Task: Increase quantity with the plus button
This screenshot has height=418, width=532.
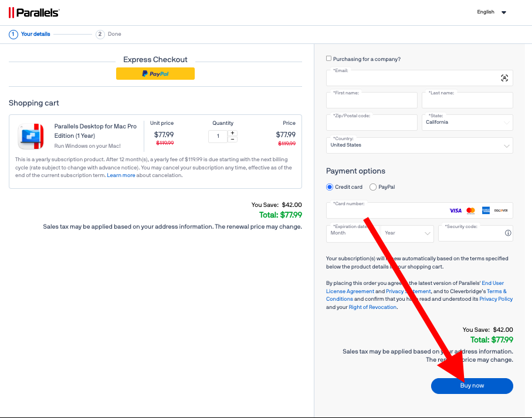Action: [233, 133]
